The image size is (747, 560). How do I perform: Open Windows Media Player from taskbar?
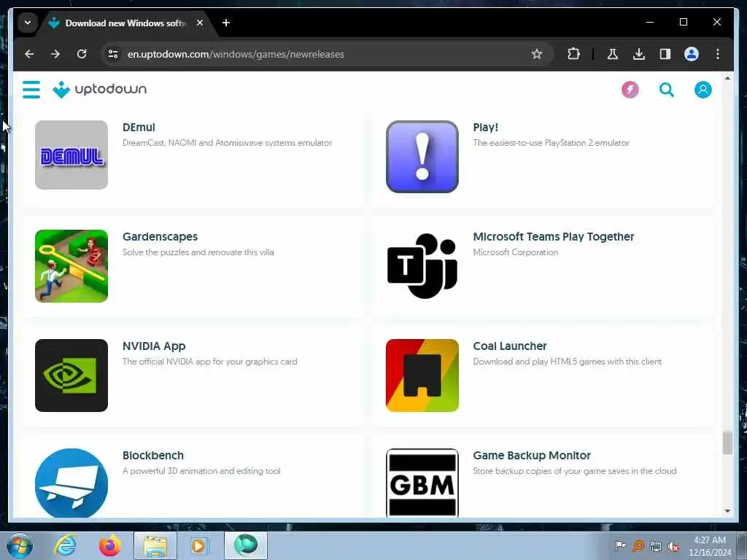coord(198,545)
